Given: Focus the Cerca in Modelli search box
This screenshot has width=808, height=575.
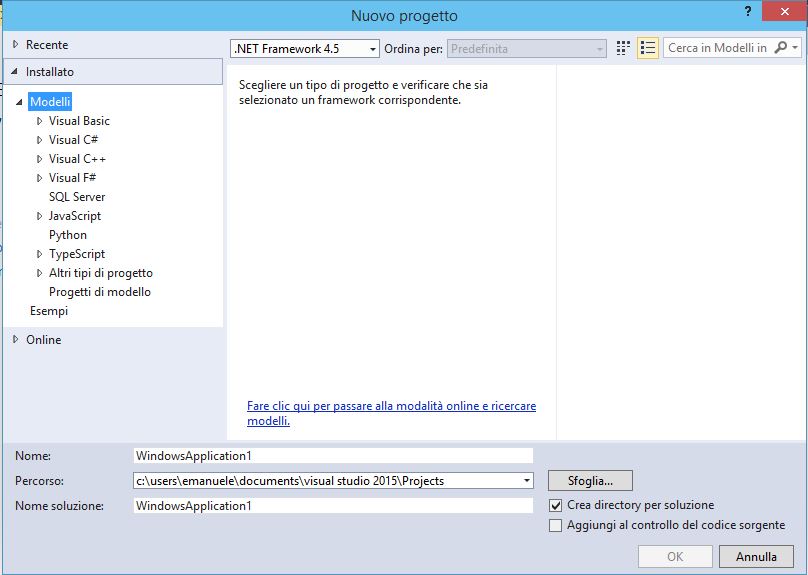Looking at the screenshot, I should [718, 48].
